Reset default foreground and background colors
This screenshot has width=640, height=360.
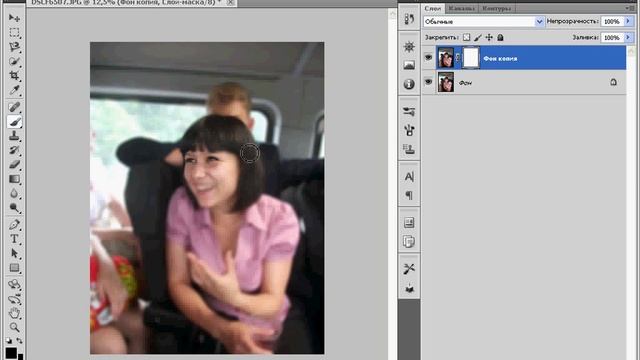pyautogui.click(x=9, y=340)
